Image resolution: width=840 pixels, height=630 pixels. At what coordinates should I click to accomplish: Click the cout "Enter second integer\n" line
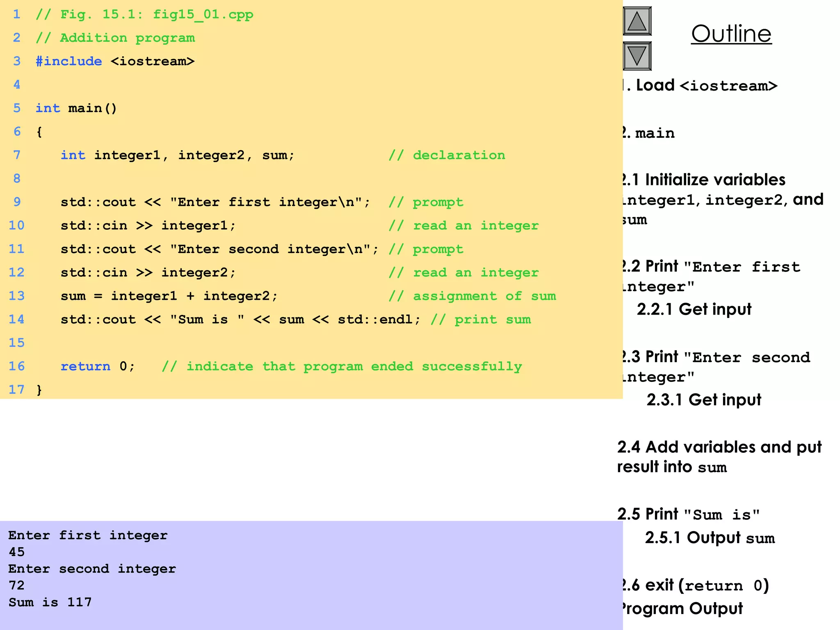point(219,249)
